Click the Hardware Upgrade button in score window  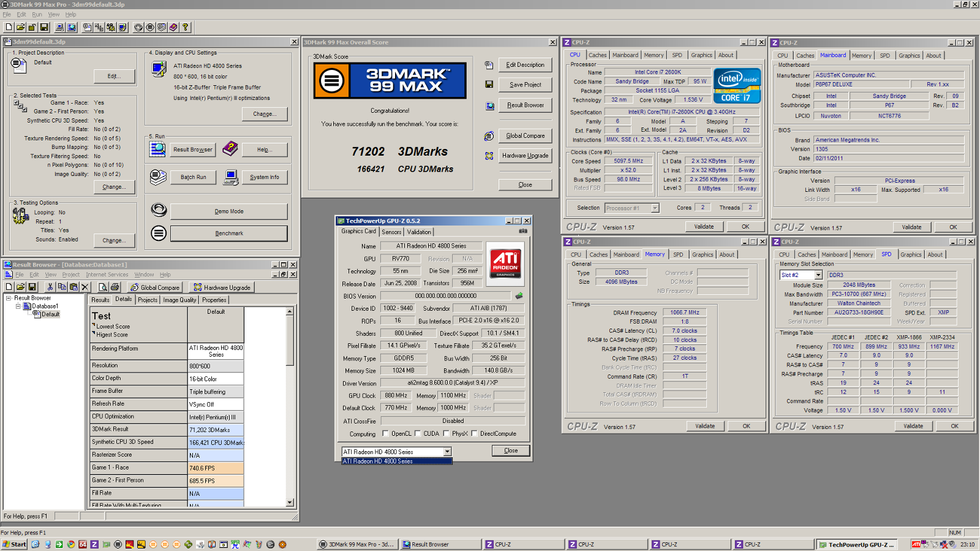coord(526,156)
